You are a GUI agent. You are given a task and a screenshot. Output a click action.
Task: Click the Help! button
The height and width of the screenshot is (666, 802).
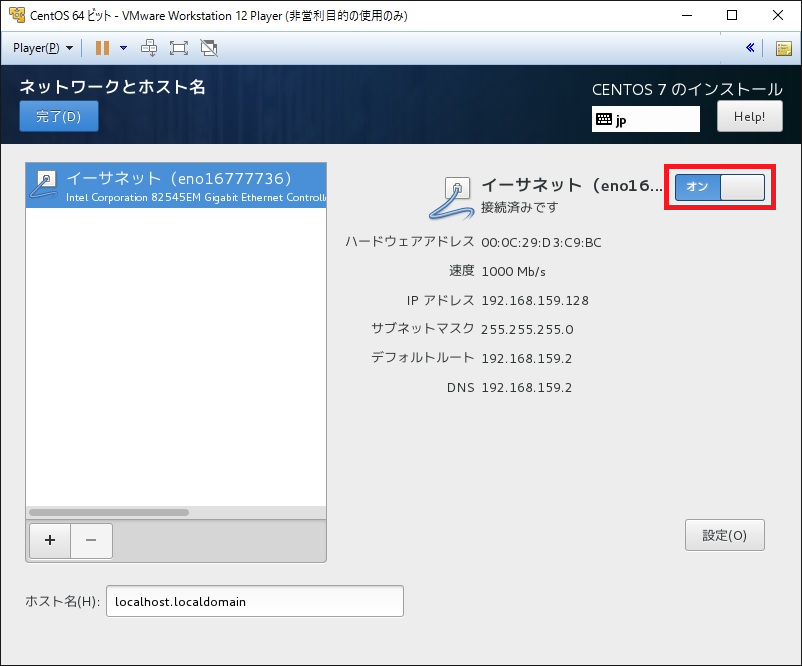coord(750,116)
